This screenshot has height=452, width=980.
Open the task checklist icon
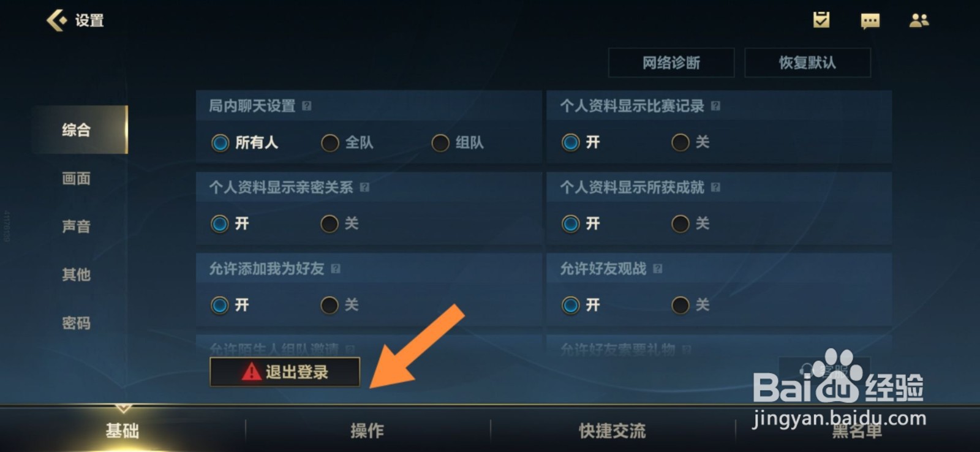coord(821,20)
